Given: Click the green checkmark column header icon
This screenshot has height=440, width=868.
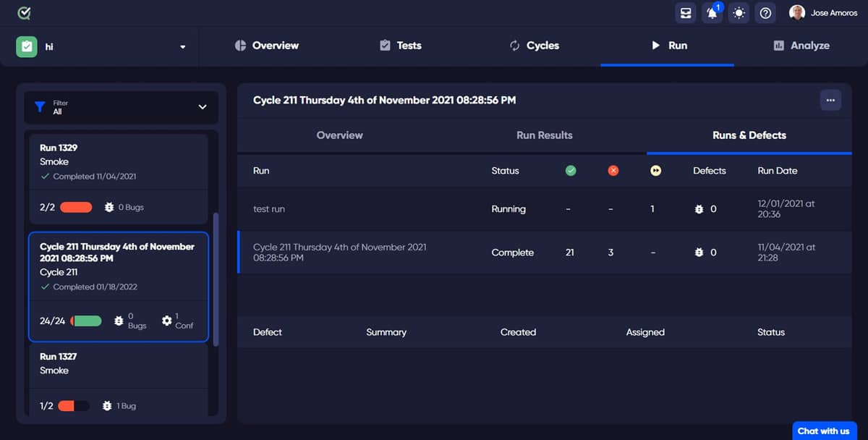Looking at the screenshot, I should click(x=571, y=170).
